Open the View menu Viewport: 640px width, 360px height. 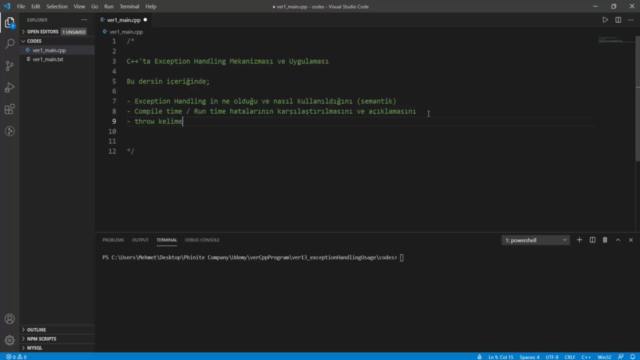point(79,7)
